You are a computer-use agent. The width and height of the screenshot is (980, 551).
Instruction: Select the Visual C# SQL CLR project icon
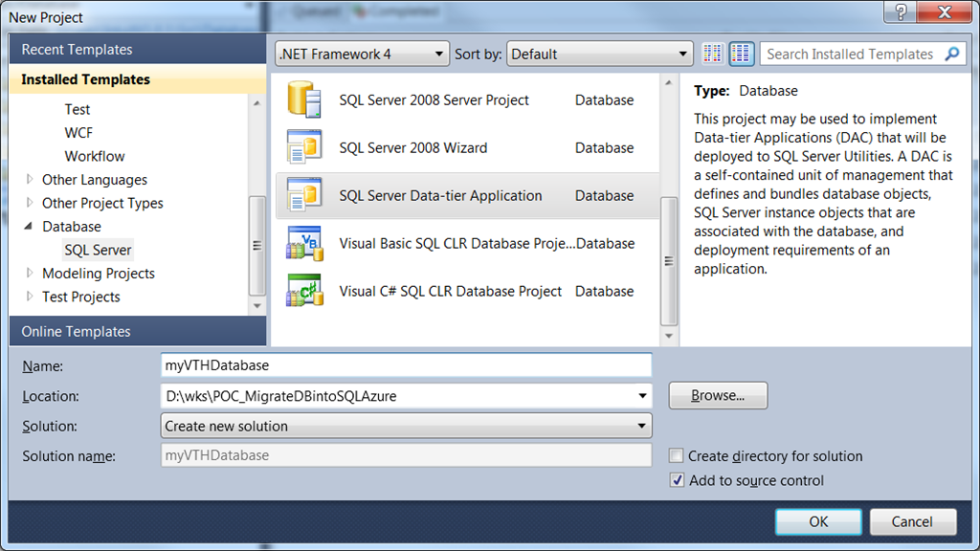click(x=304, y=291)
